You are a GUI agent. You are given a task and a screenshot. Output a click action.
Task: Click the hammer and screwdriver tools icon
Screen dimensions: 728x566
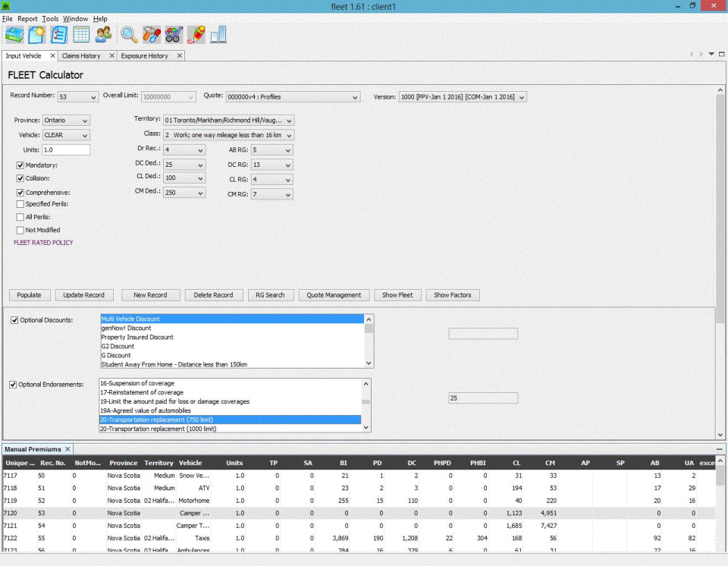point(152,35)
